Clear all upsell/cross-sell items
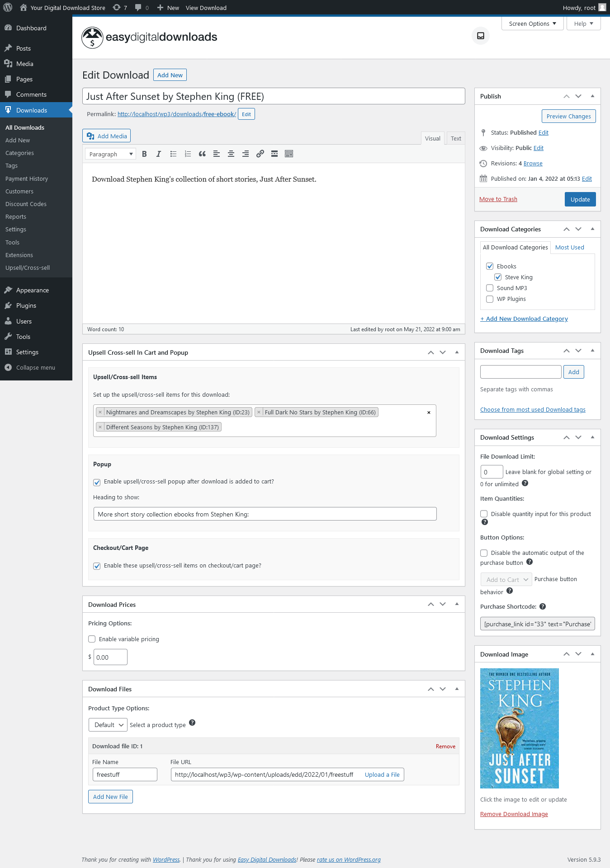The width and height of the screenshot is (610, 868). [429, 413]
